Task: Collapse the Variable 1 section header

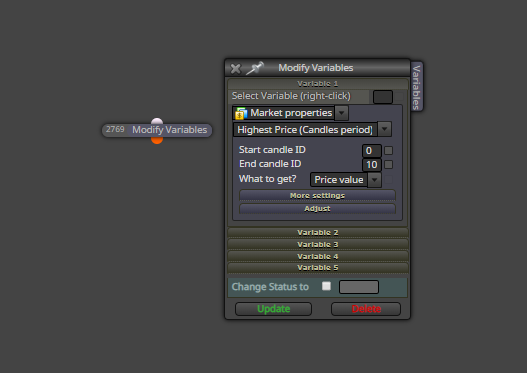Action: pyautogui.click(x=318, y=83)
